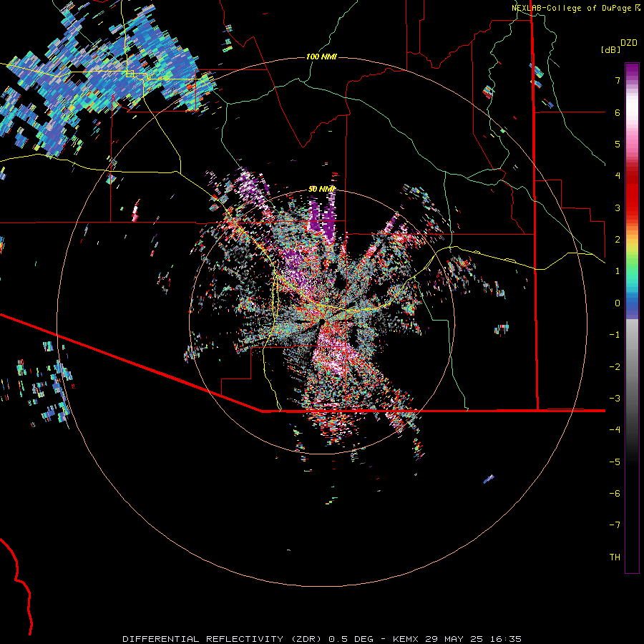The image size is (644, 644).
Task: Select the -3 value on the dB scale
Action: [615, 399]
